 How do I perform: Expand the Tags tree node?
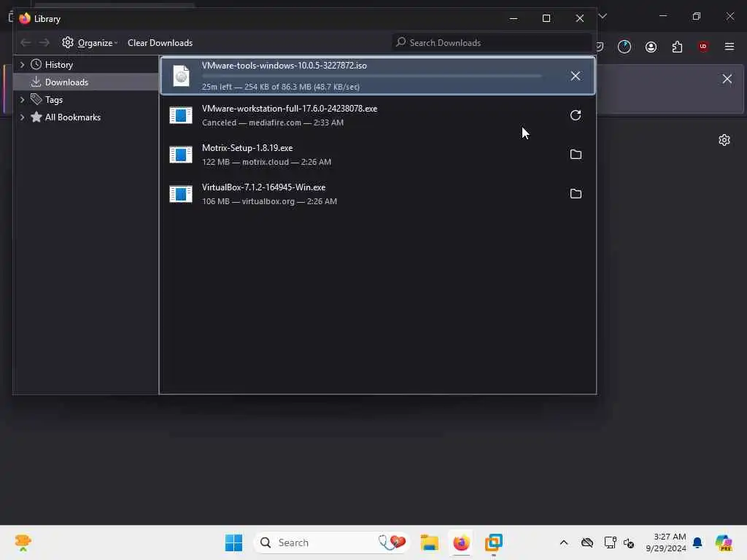[x=22, y=99]
